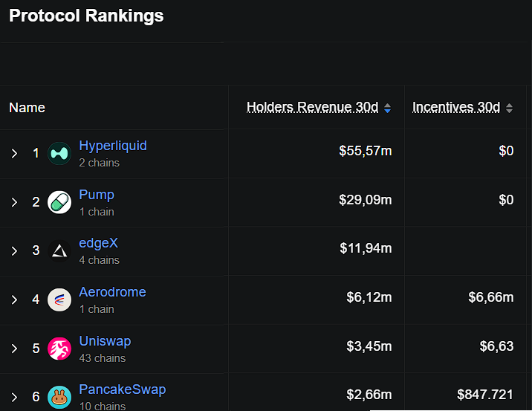Image resolution: width=532 pixels, height=411 pixels.
Task: Open the PancakeSwap protocol link
Action: (123, 389)
